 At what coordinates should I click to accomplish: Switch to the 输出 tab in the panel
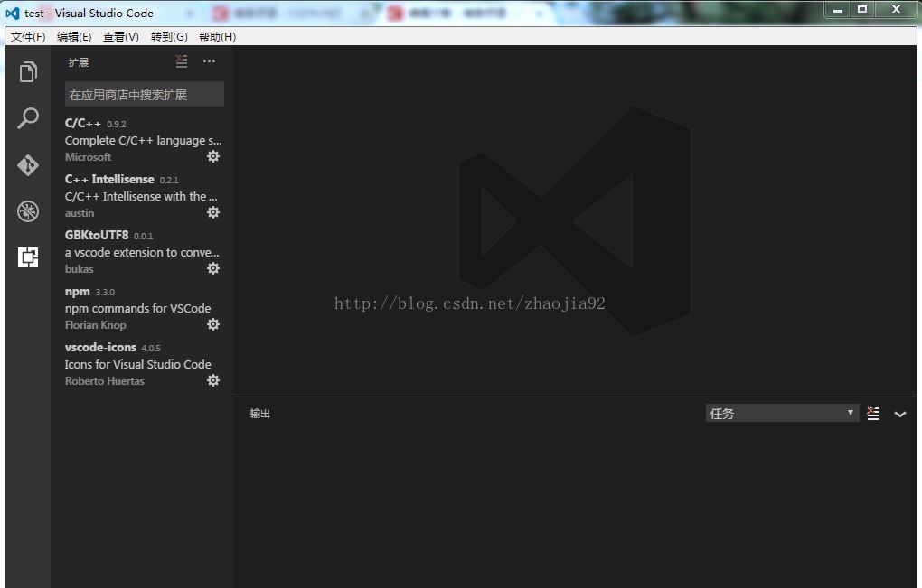[260, 413]
